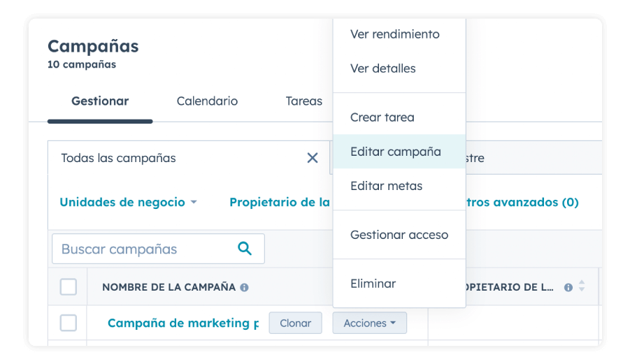Pick Eliminar from the actions menu
The image size is (630, 364).
(373, 284)
